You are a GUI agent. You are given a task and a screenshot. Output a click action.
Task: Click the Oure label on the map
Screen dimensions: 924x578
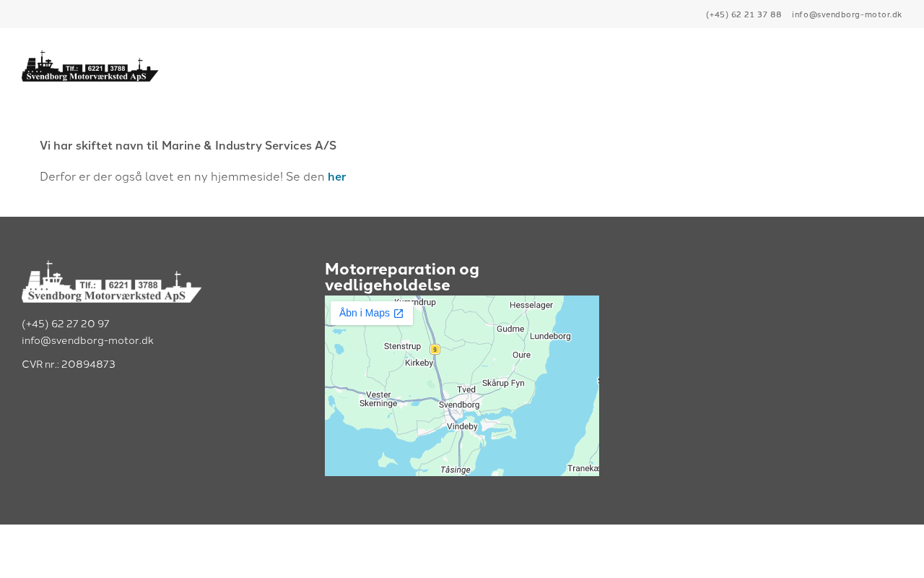[521, 355]
